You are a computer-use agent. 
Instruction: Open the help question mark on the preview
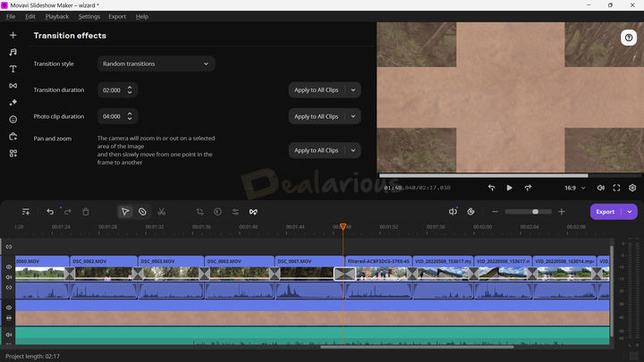pyautogui.click(x=629, y=38)
